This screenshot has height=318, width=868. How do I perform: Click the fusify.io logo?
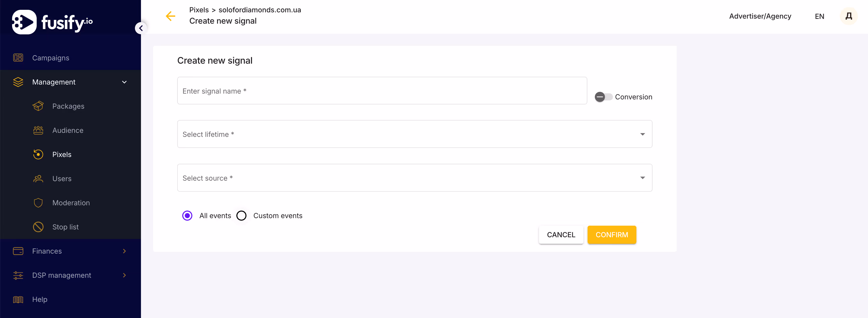point(52,22)
